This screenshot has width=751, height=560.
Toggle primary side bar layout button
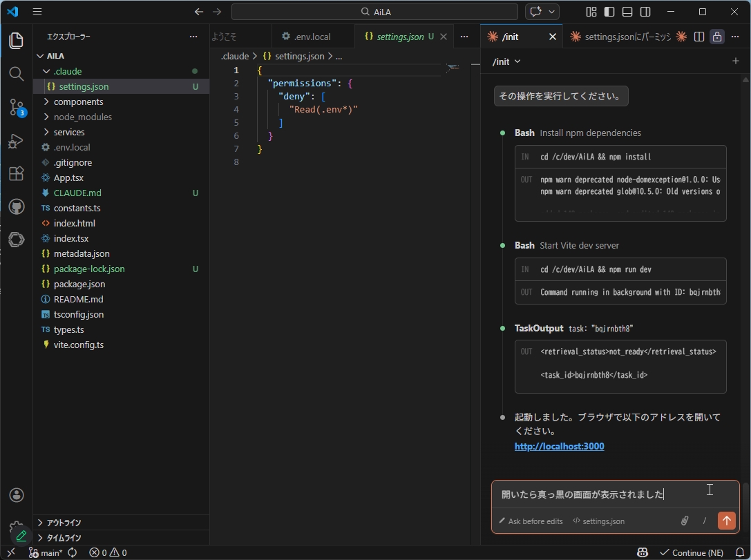click(609, 12)
